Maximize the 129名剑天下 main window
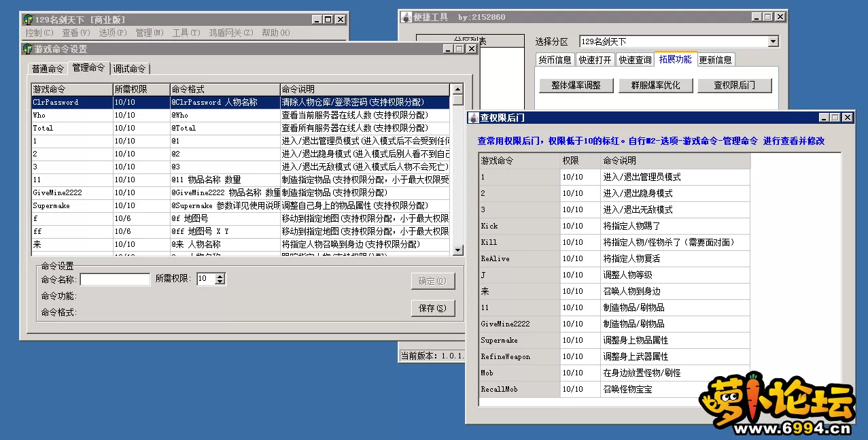 pyautogui.click(x=328, y=20)
